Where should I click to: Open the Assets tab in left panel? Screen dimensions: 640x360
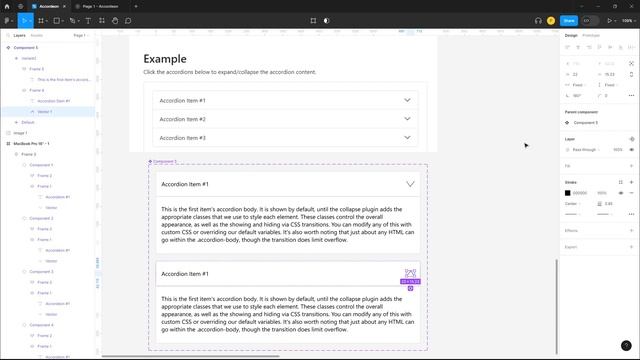coord(37,36)
